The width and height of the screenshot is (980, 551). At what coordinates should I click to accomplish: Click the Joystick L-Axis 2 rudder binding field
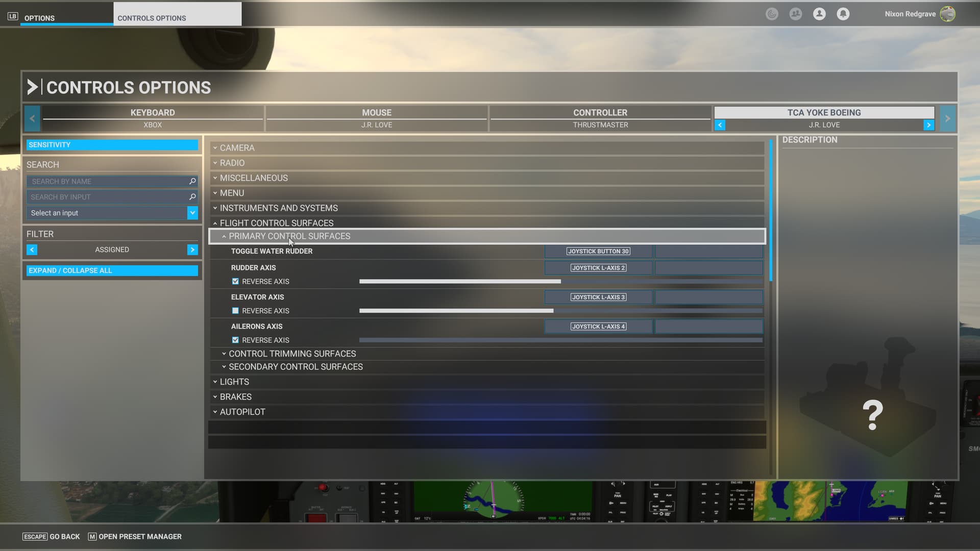click(598, 267)
